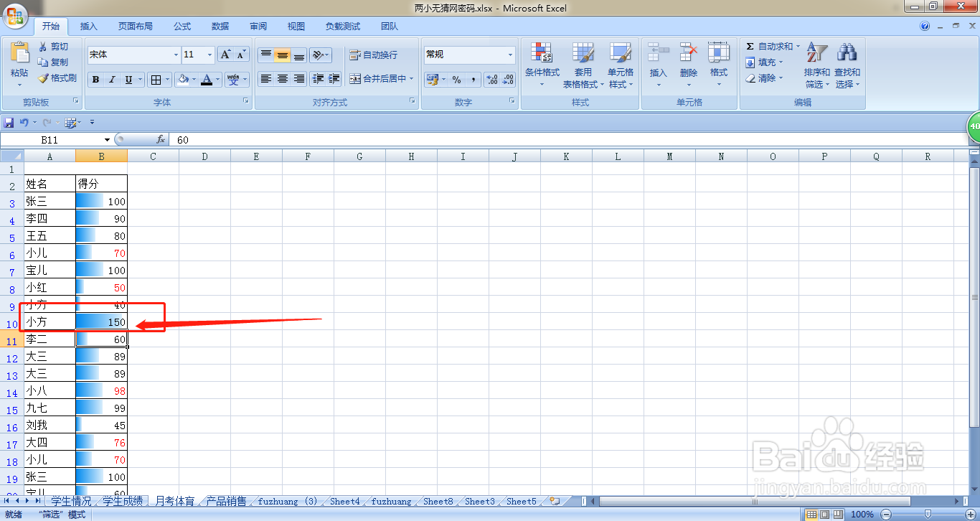Click the Format Painter (格式刷) brush
The image size is (980, 521).
click(x=43, y=78)
